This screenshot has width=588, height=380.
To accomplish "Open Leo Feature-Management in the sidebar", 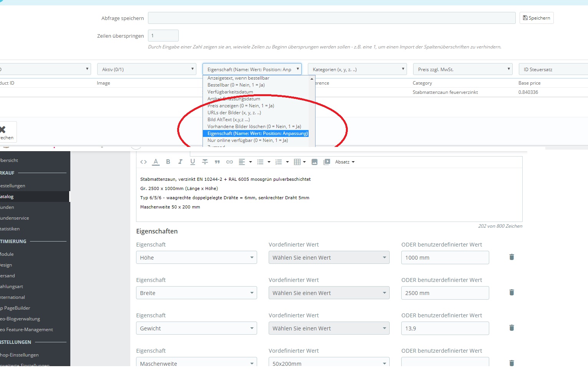I will [27, 330].
